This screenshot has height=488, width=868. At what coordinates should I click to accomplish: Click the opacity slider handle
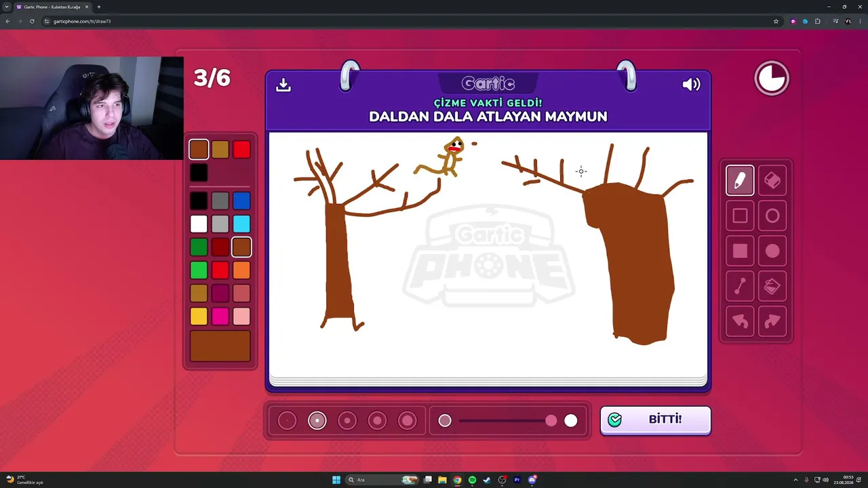click(x=551, y=421)
